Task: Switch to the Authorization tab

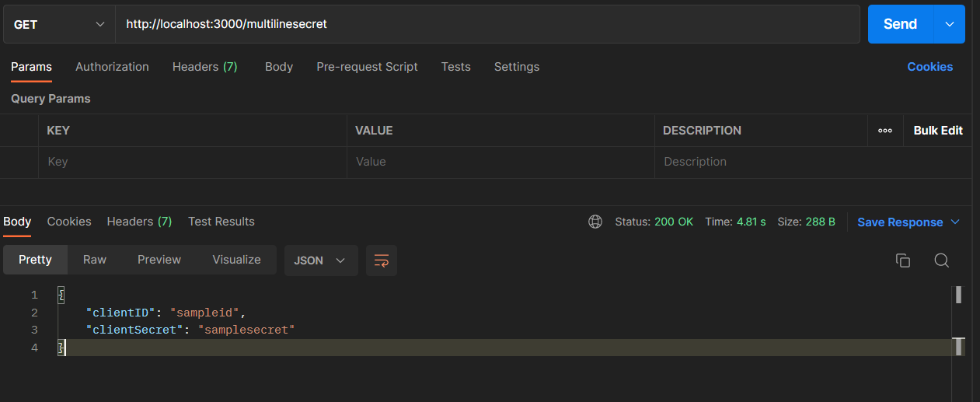Action: click(x=112, y=67)
